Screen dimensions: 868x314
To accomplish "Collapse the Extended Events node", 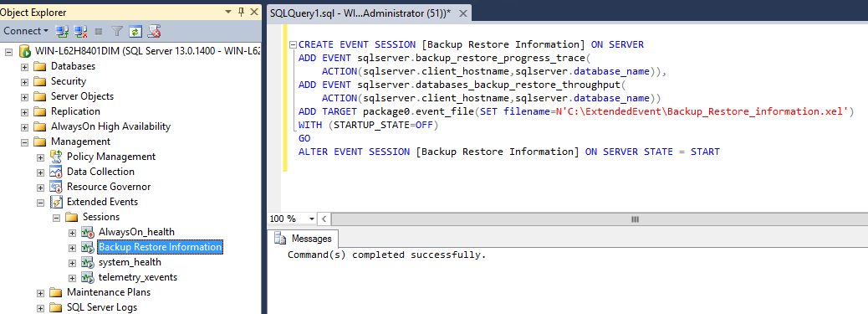I will 40,203.
